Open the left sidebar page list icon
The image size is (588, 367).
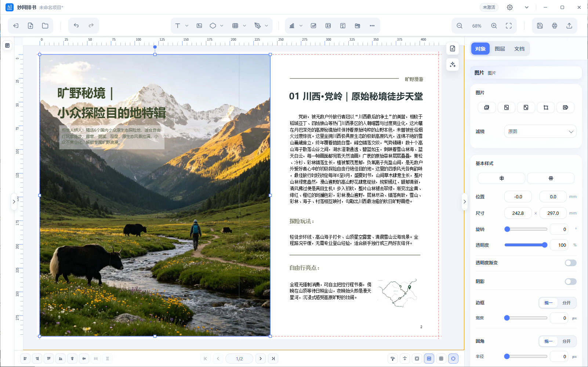(7, 45)
